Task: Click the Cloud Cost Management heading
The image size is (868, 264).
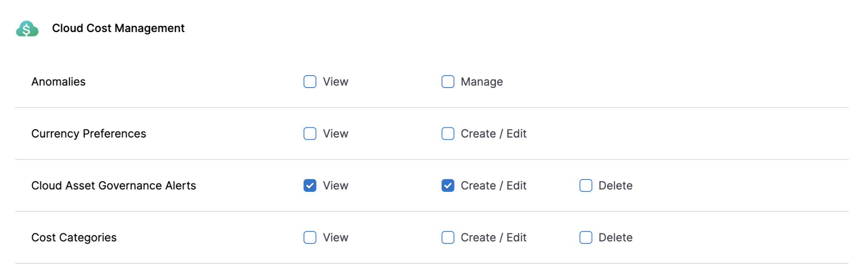Action: coord(118,28)
